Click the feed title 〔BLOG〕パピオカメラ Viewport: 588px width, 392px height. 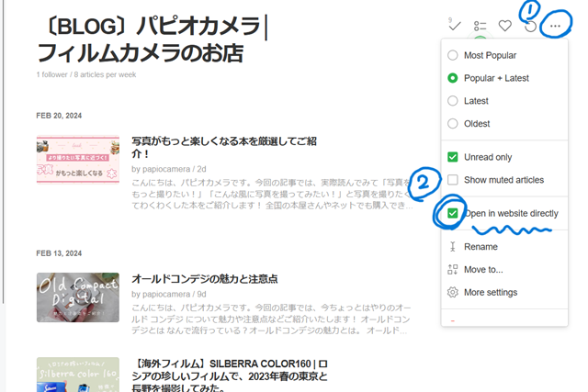[x=153, y=39]
